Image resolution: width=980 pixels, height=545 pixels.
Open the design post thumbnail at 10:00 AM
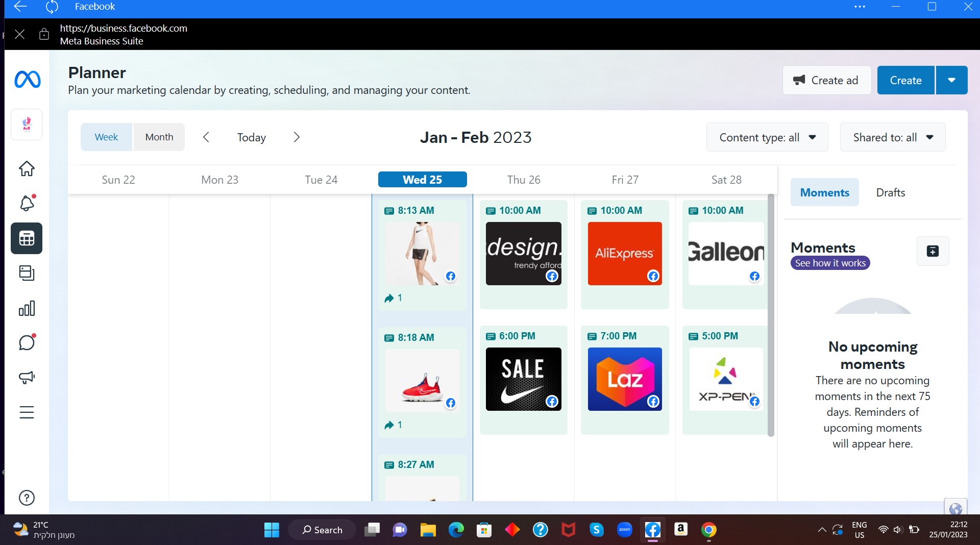(524, 254)
